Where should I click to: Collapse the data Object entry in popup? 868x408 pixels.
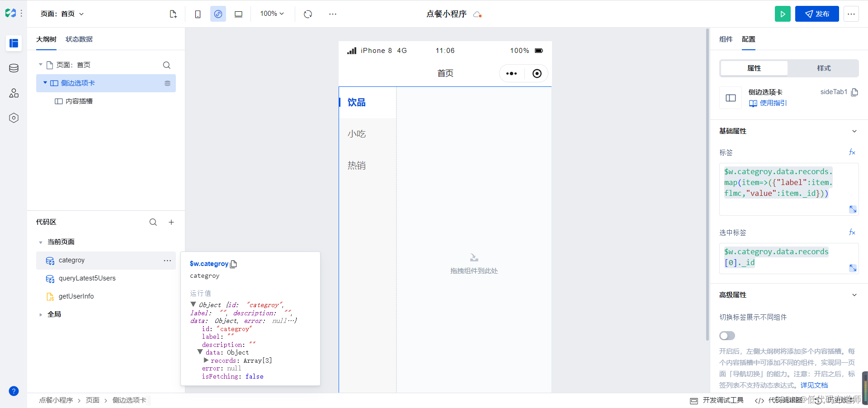click(200, 352)
